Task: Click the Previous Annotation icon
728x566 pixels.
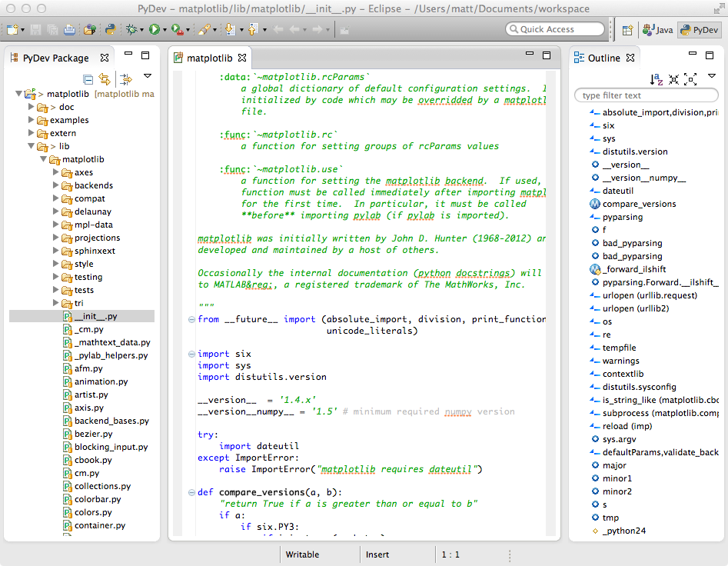Action: click(x=253, y=30)
